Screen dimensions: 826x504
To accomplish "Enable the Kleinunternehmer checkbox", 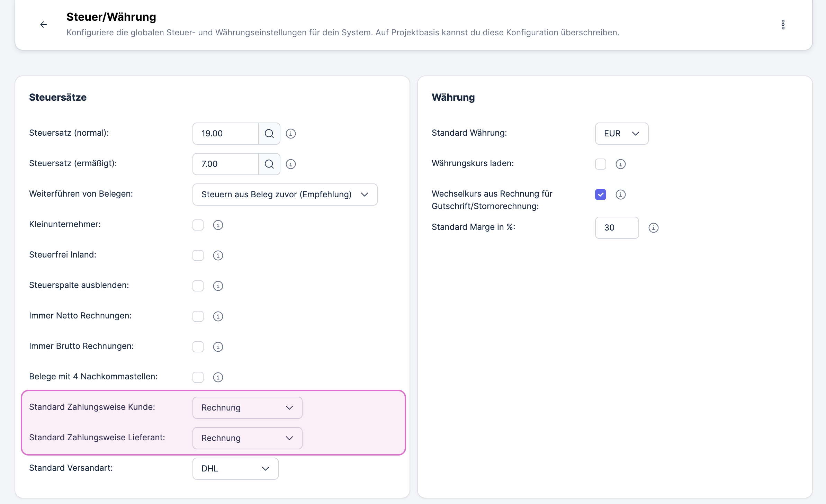I will [x=198, y=225].
